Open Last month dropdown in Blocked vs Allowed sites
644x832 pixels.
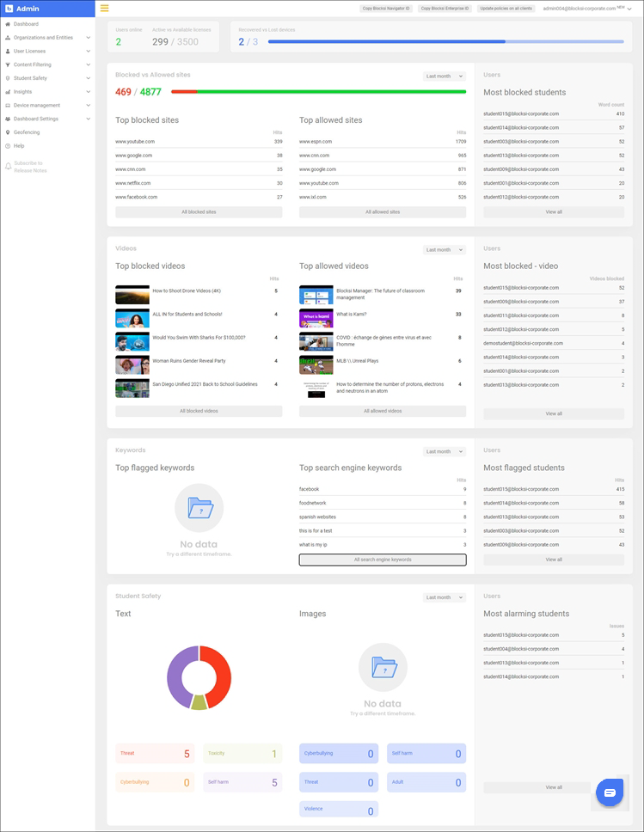click(x=445, y=76)
